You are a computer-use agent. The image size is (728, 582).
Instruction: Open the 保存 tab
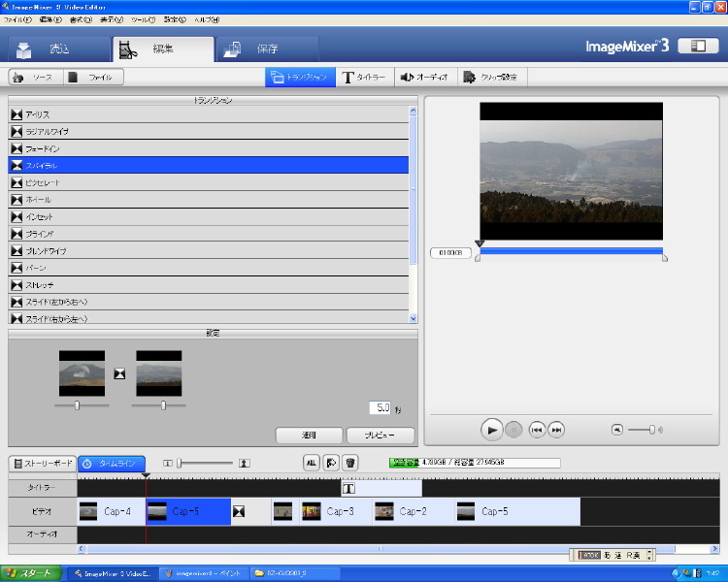coord(266,48)
